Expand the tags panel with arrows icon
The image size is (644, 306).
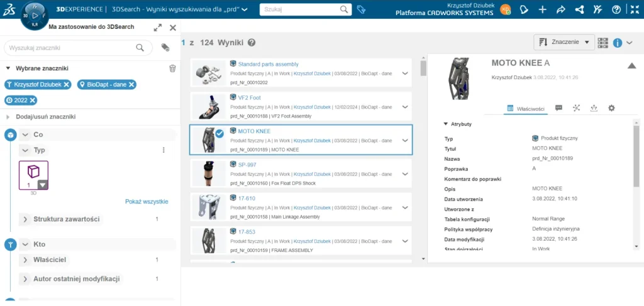(157, 28)
